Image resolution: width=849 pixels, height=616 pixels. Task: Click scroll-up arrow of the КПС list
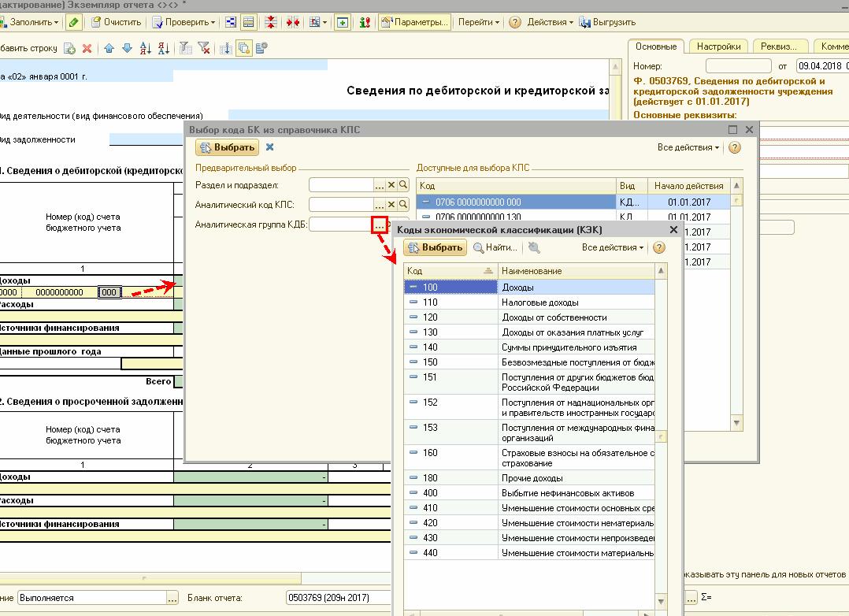736,186
